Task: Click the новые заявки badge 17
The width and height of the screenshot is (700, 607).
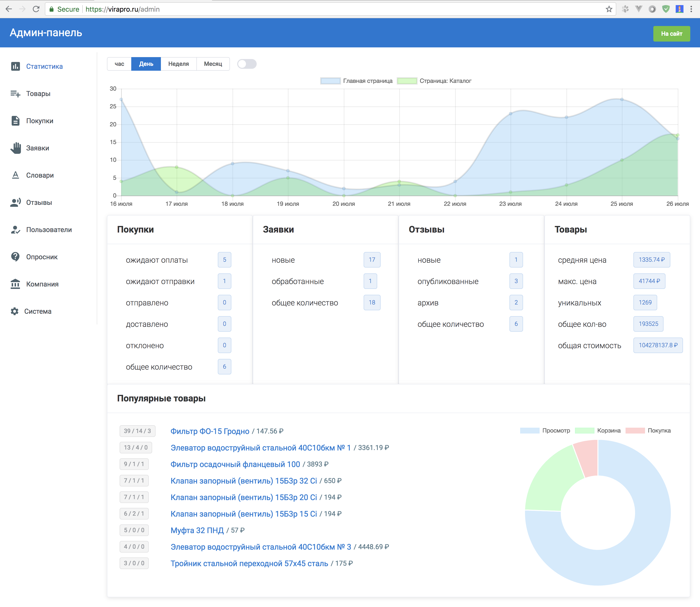Action: pos(372,260)
